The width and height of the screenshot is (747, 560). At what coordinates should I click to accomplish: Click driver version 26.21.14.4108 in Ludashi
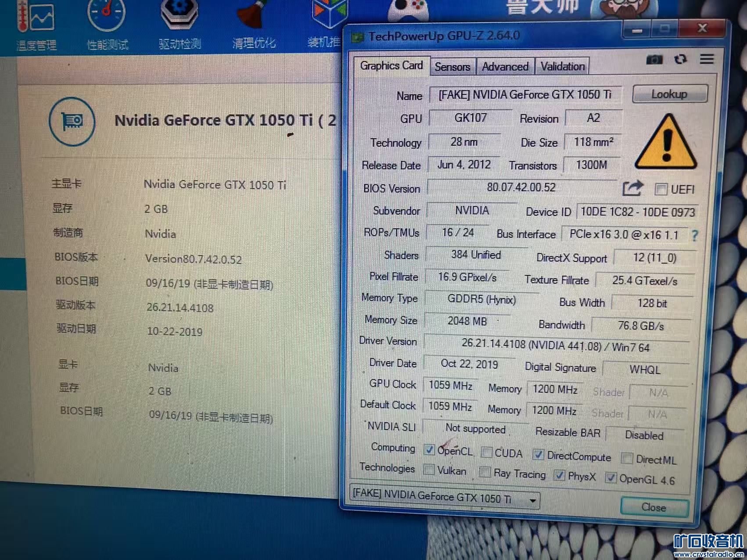(180, 308)
